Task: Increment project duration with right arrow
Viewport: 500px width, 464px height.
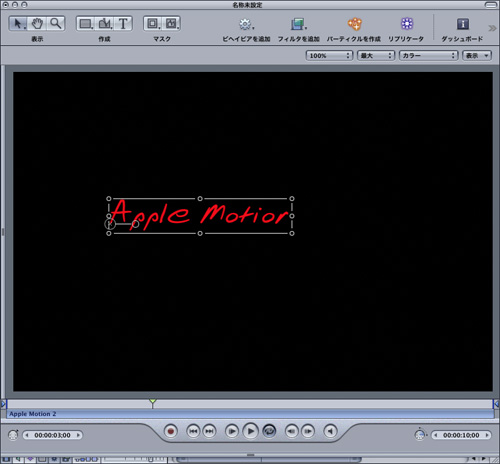Action: [x=487, y=435]
